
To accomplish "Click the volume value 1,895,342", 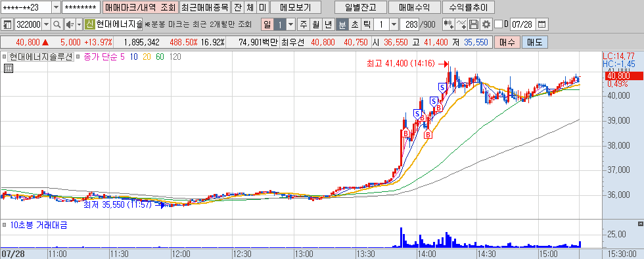I will coord(142,42).
